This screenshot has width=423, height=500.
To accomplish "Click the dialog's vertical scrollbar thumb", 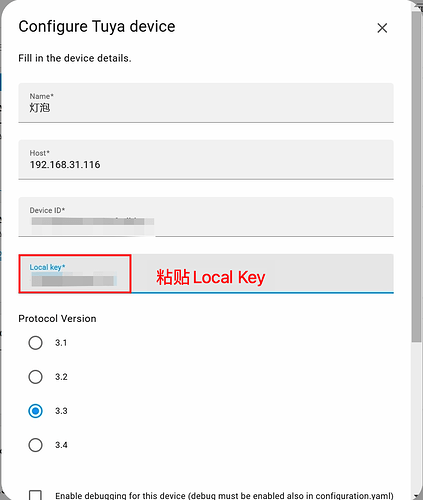I will pos(416,176).
